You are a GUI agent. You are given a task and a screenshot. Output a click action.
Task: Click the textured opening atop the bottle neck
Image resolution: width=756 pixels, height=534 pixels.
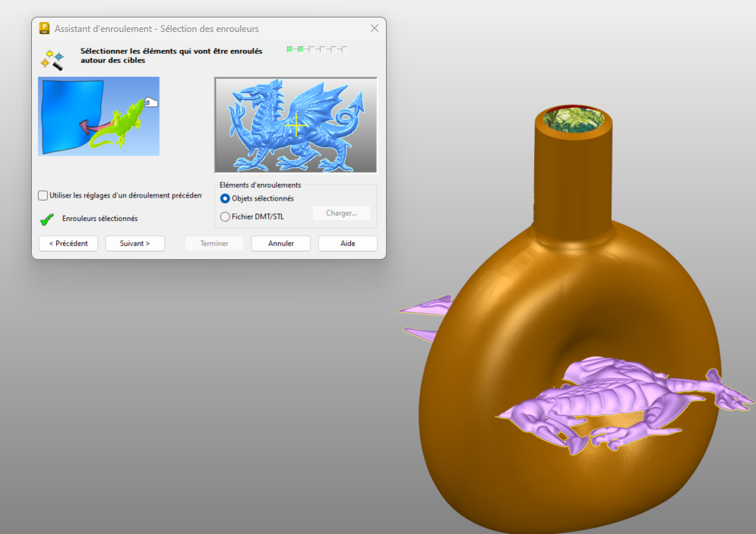(x=573, y=118)
